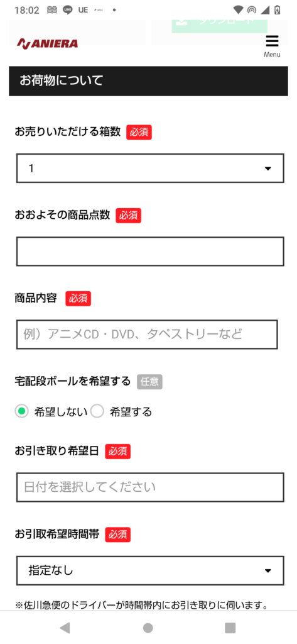Tap the battery status icon
The height and width of the screenshot is (644, 297).
(278, 10)
